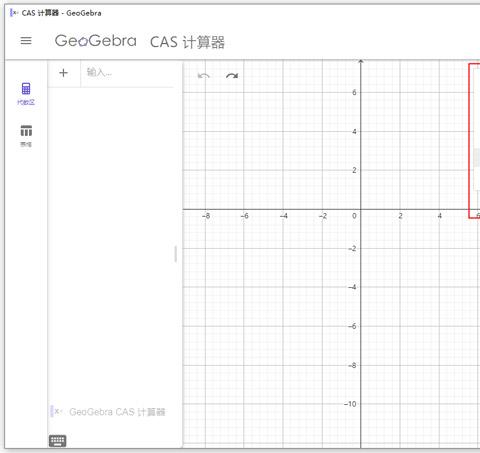Click the window title CAS 计算器 - GeoGebra
The image size is (480, 453).
click(62, 13)
